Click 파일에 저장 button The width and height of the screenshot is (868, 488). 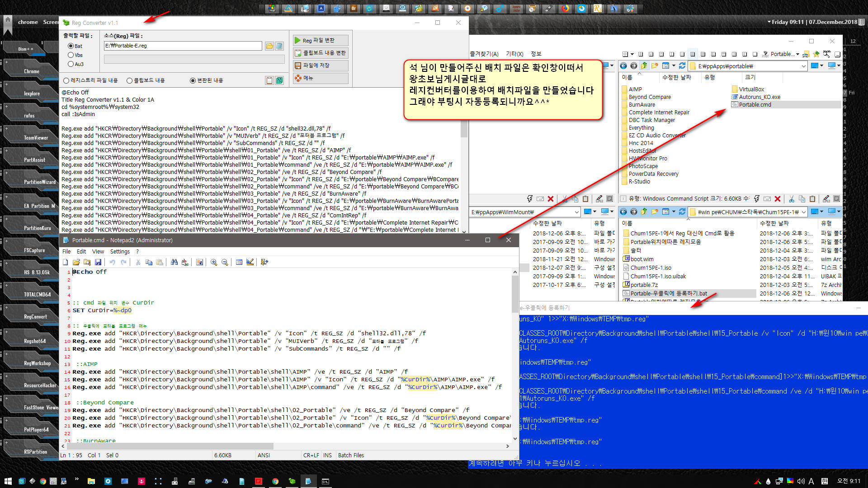(321, 66)
